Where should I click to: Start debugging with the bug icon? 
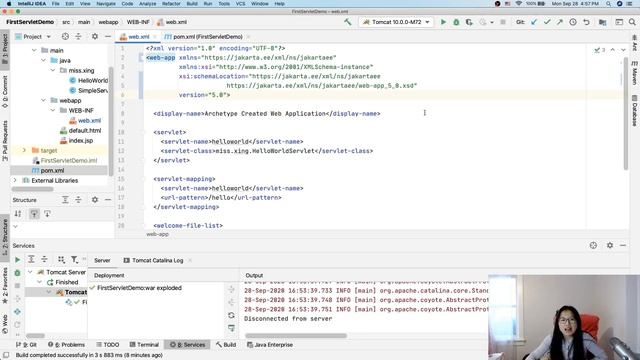point(456,22)
